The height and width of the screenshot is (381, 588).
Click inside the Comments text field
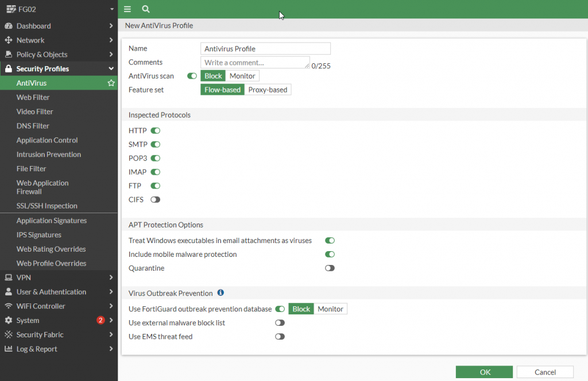(255, 63)
